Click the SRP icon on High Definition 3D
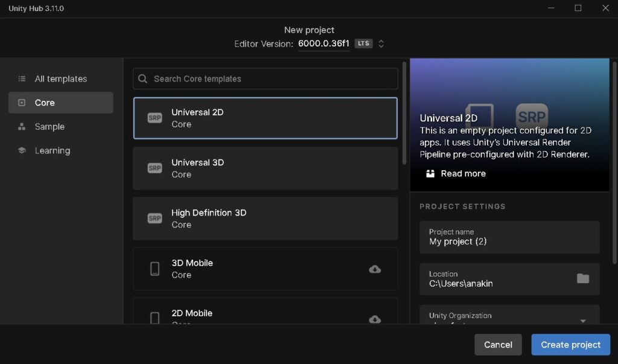This screenshot has height=364, width=618. (x=154, y=218)
